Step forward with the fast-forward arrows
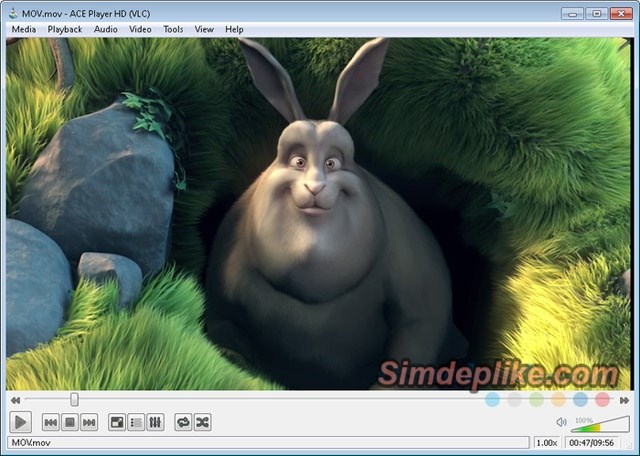 [624, 400]
